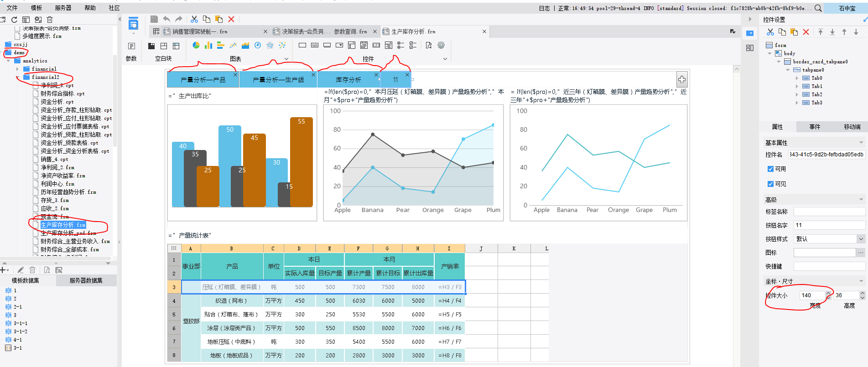Undo the last action in toolbar
The width and height of the screenshot is (868, 367).
166,19
